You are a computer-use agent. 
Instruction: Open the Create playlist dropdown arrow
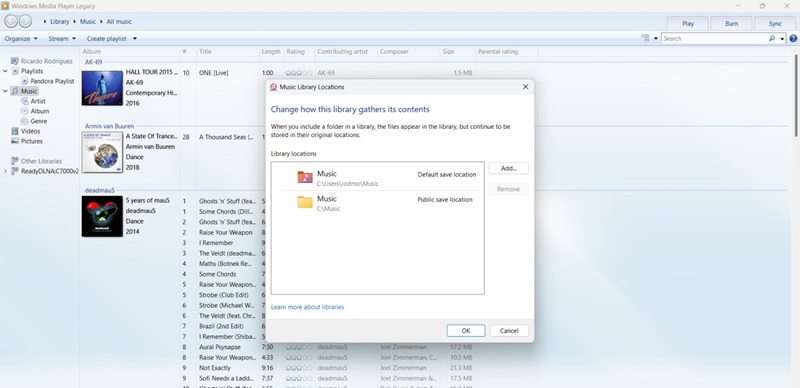(135, 38)
